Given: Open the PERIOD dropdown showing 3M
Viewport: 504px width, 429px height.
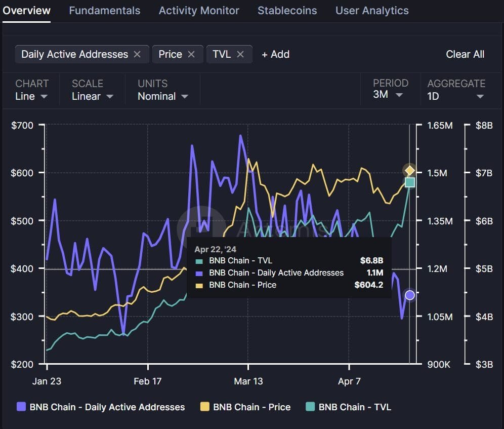Looking at the screenshot, I should pyautogui.click(x=389, y=95).
